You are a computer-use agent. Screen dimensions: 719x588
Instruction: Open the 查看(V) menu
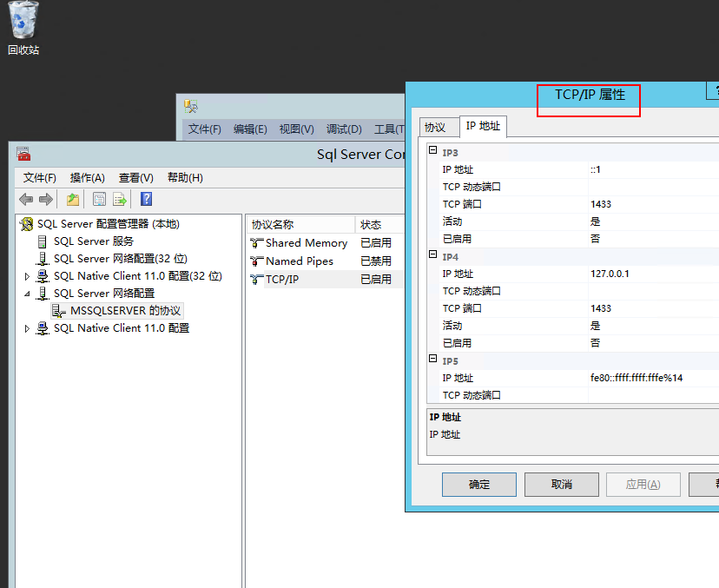pyautogui.click(x=135, y=177)
